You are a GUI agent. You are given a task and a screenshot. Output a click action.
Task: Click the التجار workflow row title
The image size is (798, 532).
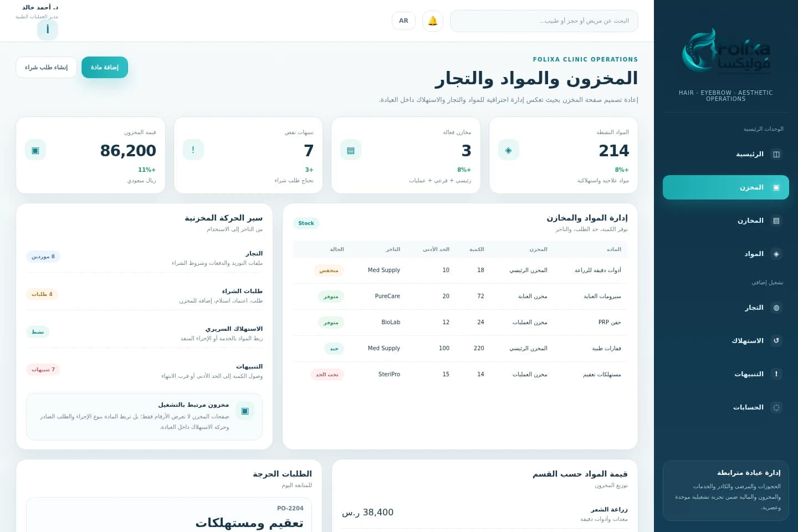point(254,253)
